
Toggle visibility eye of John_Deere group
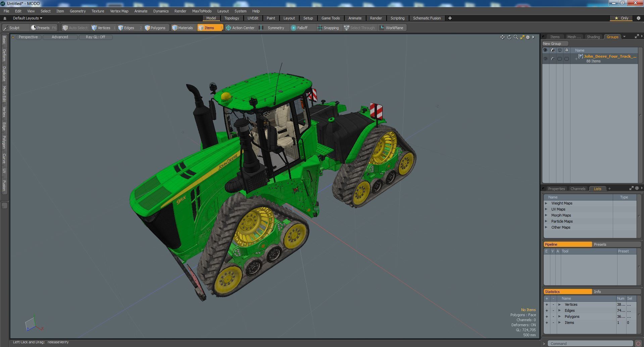tap(545, 59)
